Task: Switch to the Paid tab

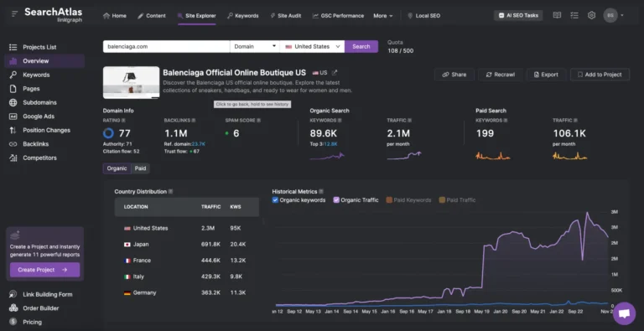Action: click(141, 168)
